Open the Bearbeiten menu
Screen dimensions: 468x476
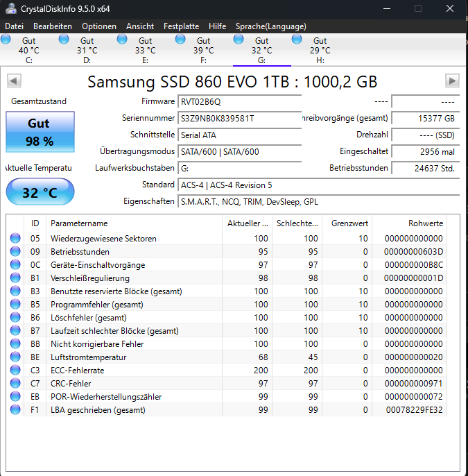(53, 26)
